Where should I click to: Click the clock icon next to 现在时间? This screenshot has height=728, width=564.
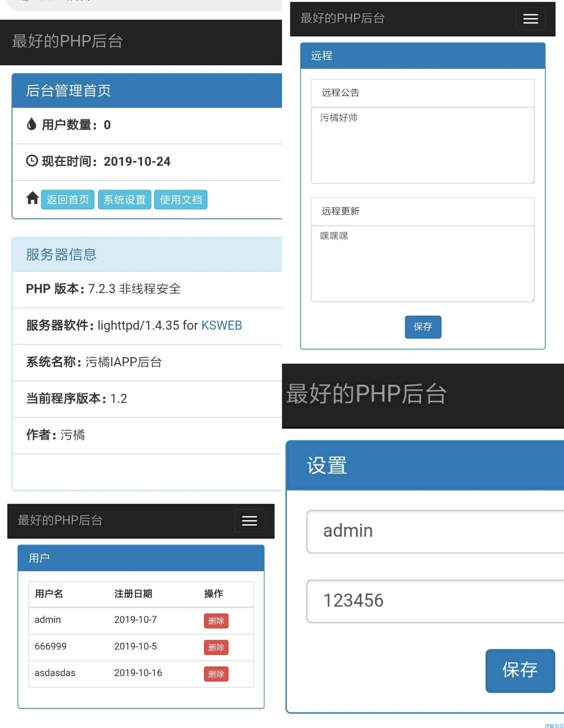pos(32,161)
